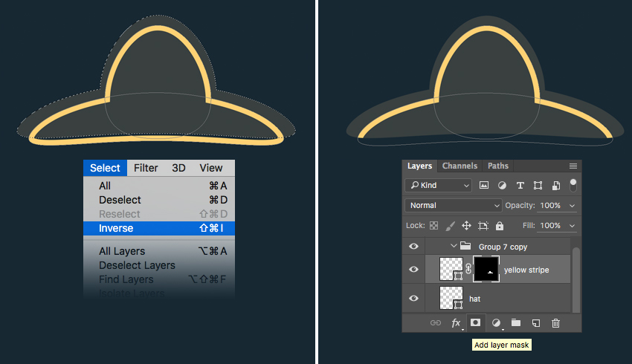Choose All Layers menu item
Screen dimensions: 632x364
tap(159, 251)
